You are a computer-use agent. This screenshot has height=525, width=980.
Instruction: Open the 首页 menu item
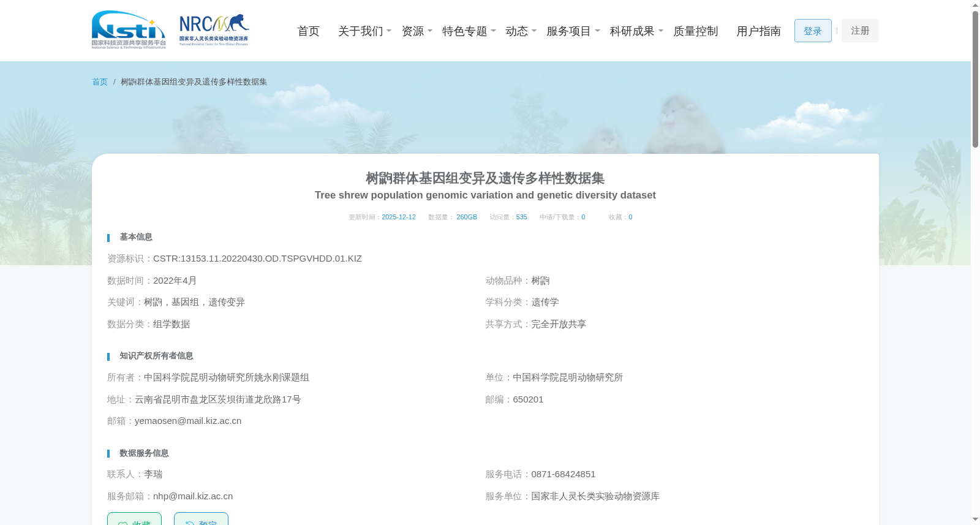[308, 31]
